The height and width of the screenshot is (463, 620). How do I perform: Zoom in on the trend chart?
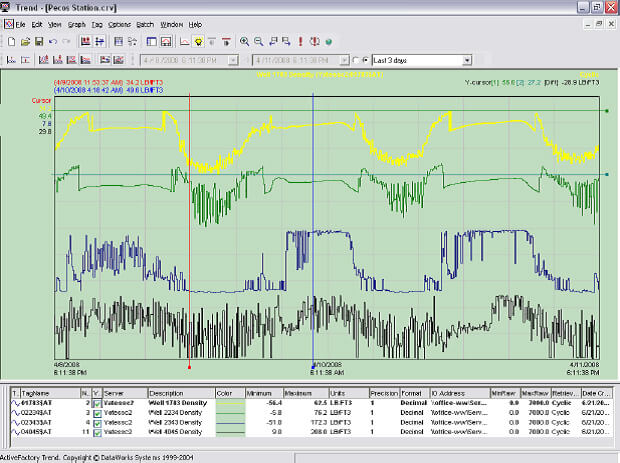point(245,42)
